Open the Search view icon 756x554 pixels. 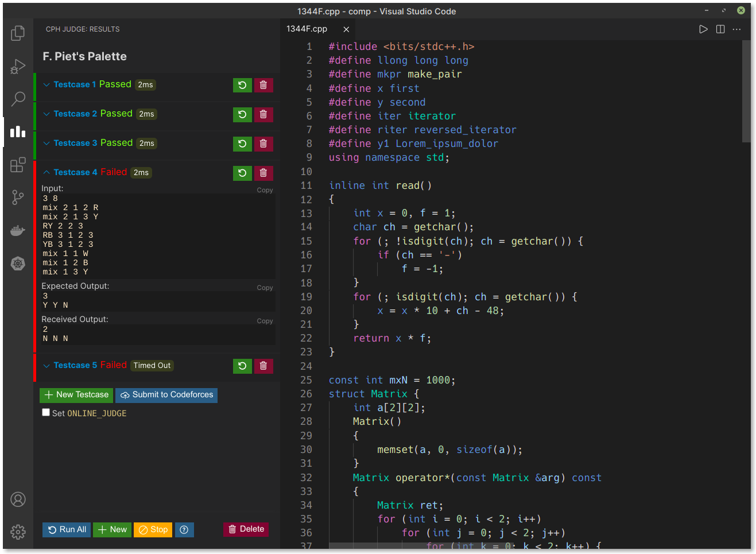18,99
